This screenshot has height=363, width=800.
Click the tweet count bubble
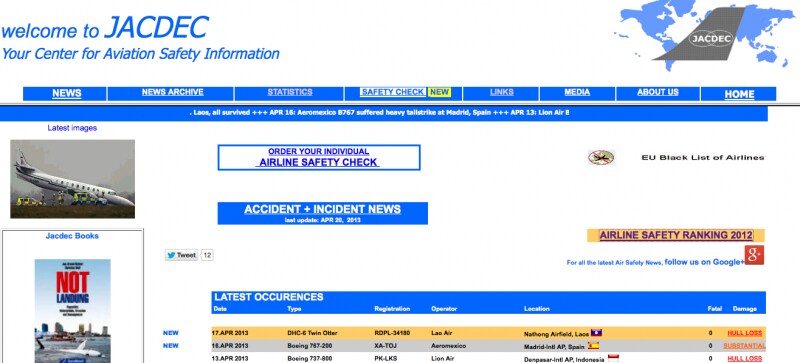click(x=207, y=255)
